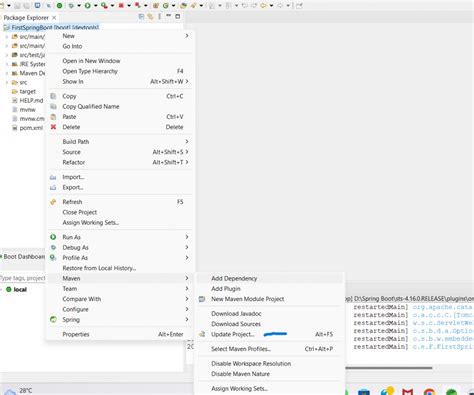Choose Go Into from context menu
The width and height of the screenshot is (474, 395).
pos(120,46)
